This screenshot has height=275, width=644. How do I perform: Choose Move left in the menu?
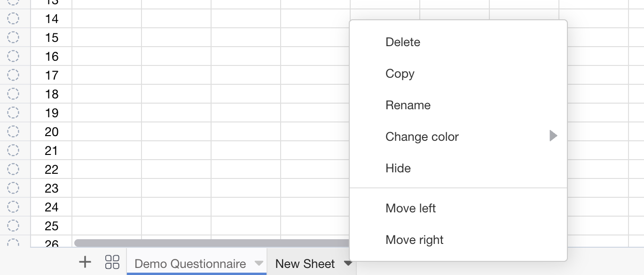[410, 208]
